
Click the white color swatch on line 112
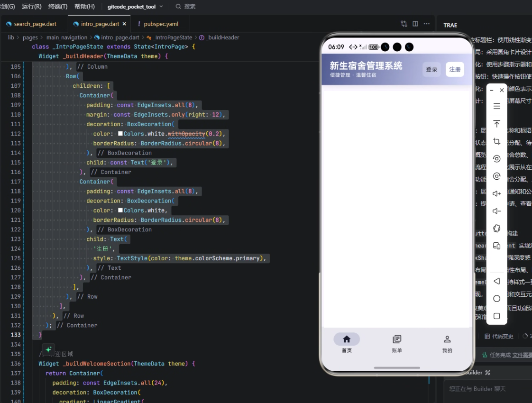[x=120, y=134]
